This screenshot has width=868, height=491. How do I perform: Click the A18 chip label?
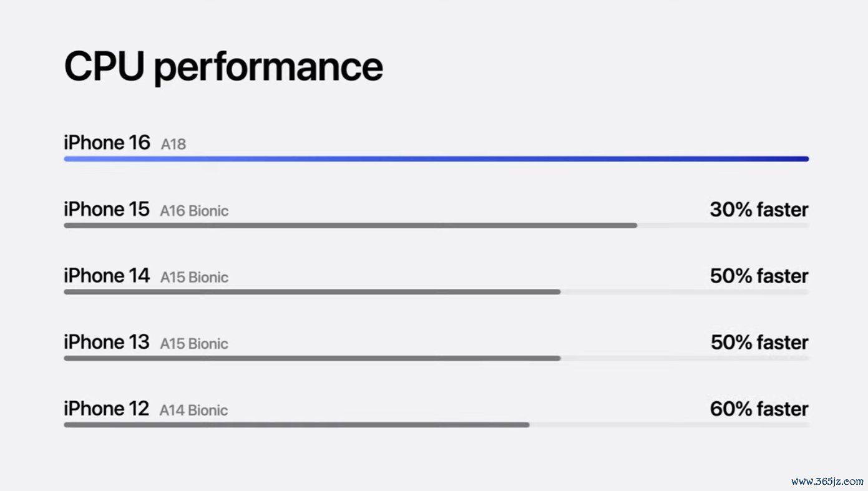pyautogui.click(x=173, y=144)
